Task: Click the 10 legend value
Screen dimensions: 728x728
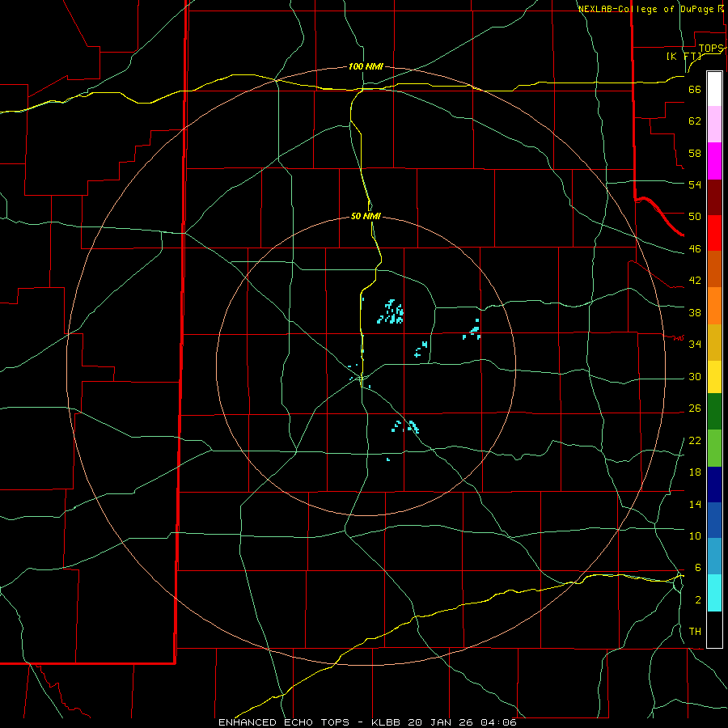Action: click(x=695, y=535)
